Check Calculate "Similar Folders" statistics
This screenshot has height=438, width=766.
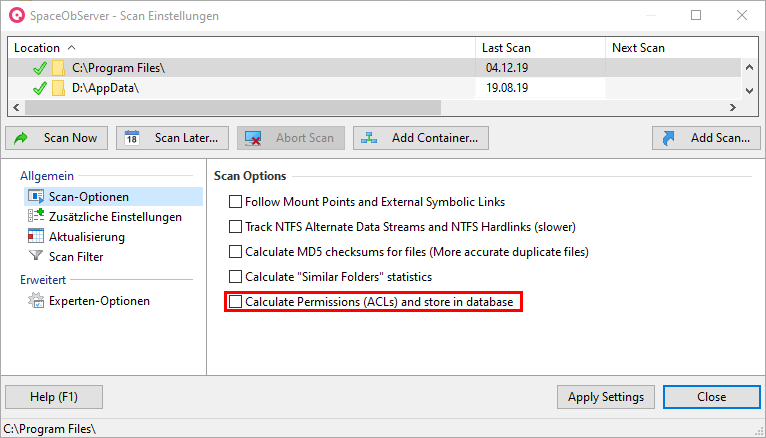pos(235,276)
